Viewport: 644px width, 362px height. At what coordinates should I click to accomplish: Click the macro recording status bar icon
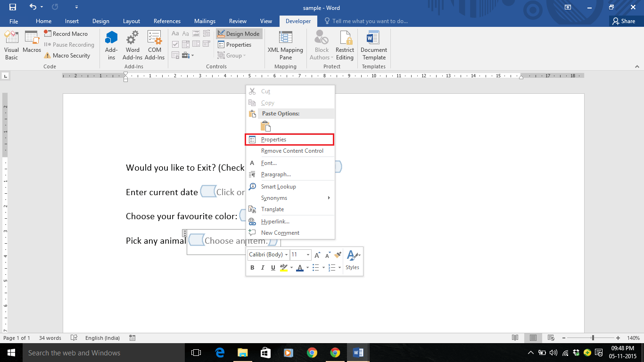(x=132, y=338)
